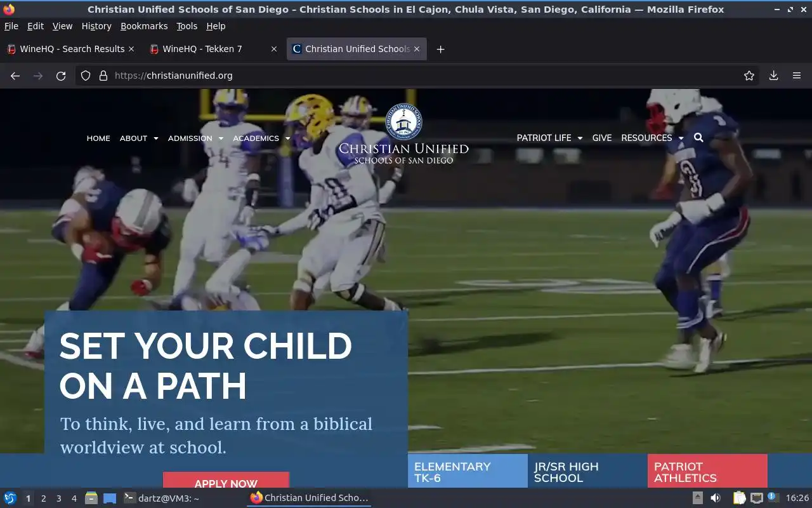Click the 16:26 clock in taskbar
Viewport: 812px width, 508px height.
pos(797,498)
